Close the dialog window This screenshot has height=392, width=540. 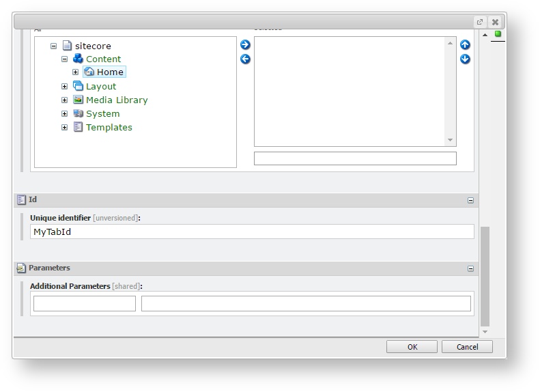495,22
